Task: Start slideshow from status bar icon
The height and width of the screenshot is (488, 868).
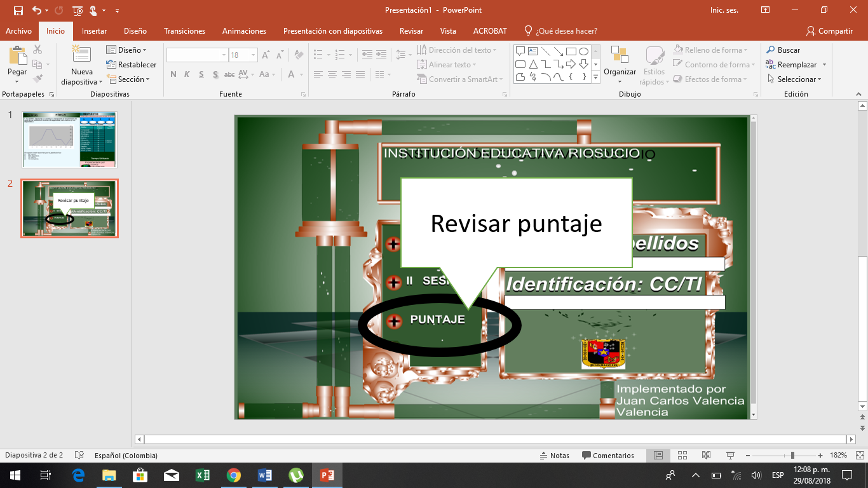Action: tap(730, 456)
